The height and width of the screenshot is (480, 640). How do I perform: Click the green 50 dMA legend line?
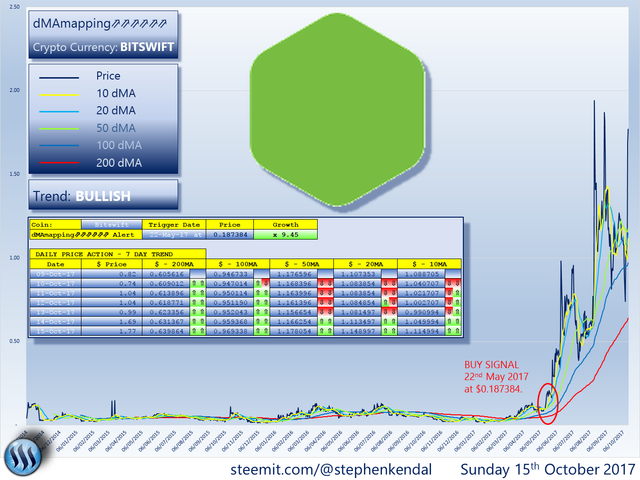coord(59,129)
